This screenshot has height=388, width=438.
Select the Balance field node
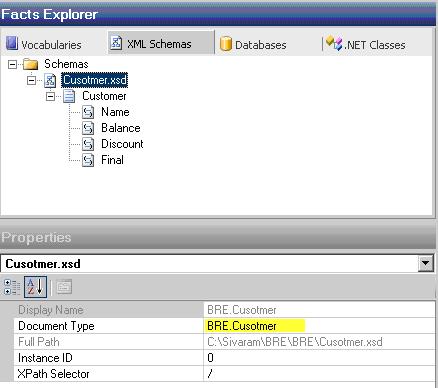point(121,128)
